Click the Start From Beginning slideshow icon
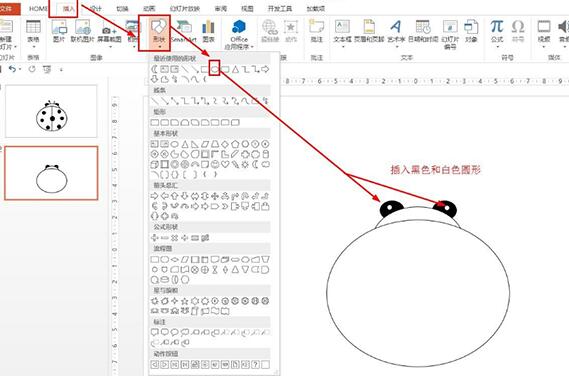 tap(47, 69)
